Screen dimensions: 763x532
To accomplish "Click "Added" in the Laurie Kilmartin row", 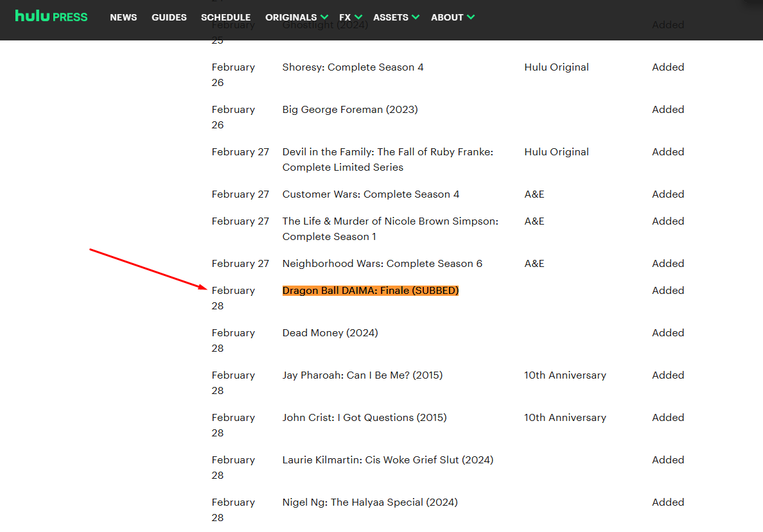I will 668,459.
